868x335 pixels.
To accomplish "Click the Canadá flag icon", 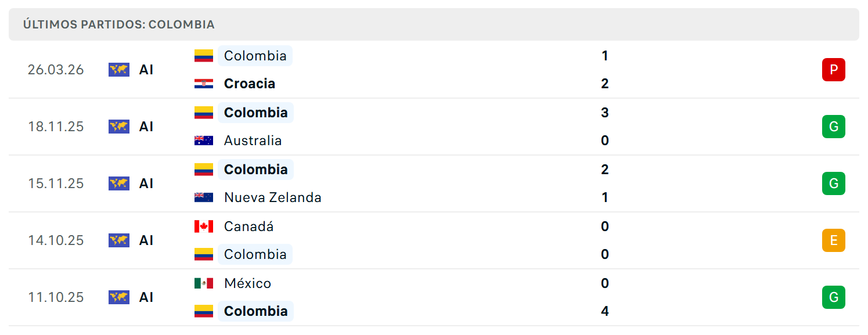I will tap(204, 226).
